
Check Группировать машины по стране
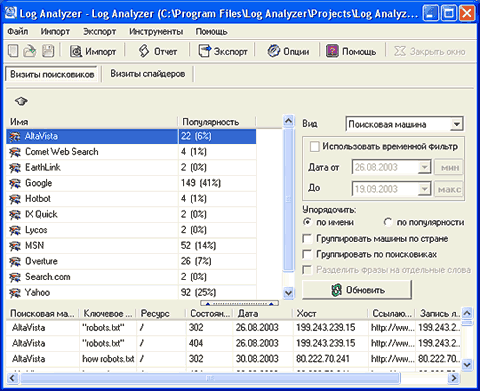click(307, 239)
